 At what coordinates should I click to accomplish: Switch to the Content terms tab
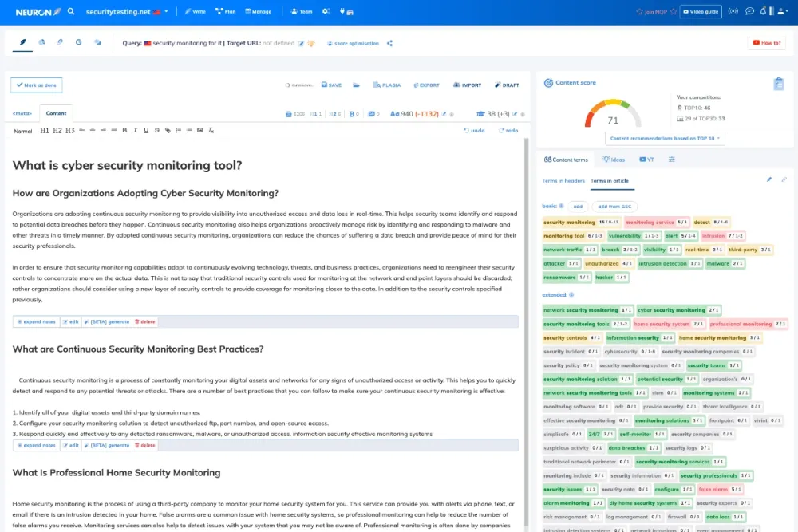pos(566,160)
